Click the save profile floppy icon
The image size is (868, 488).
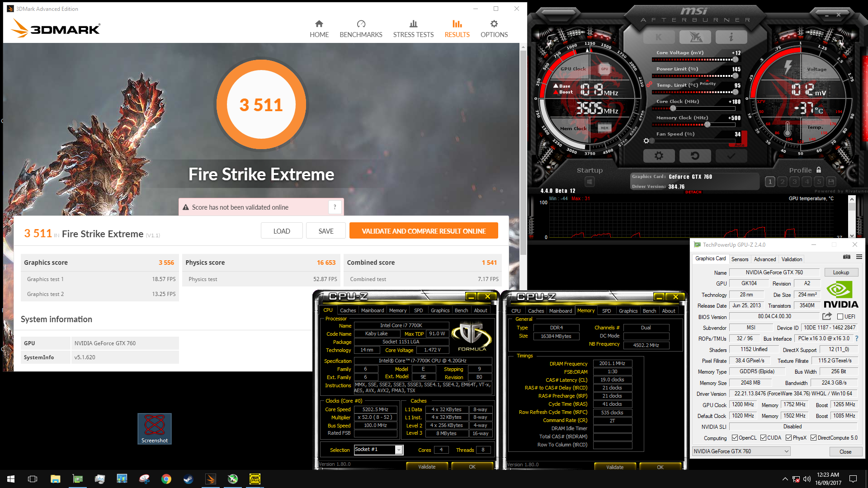831,182
